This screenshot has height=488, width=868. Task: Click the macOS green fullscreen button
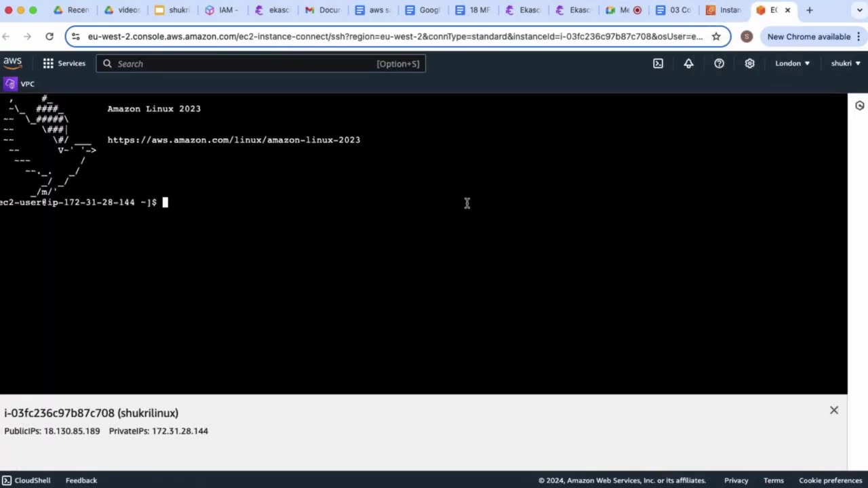coord(33,10)
